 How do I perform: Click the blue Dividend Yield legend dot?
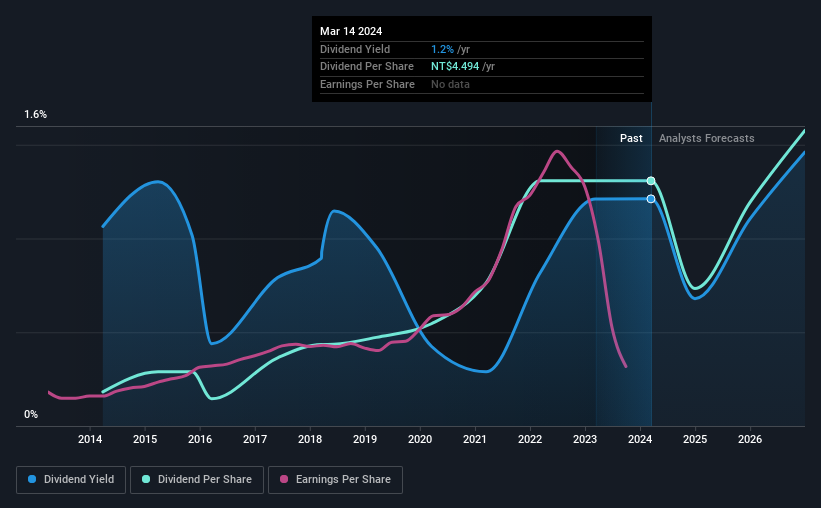32,479
